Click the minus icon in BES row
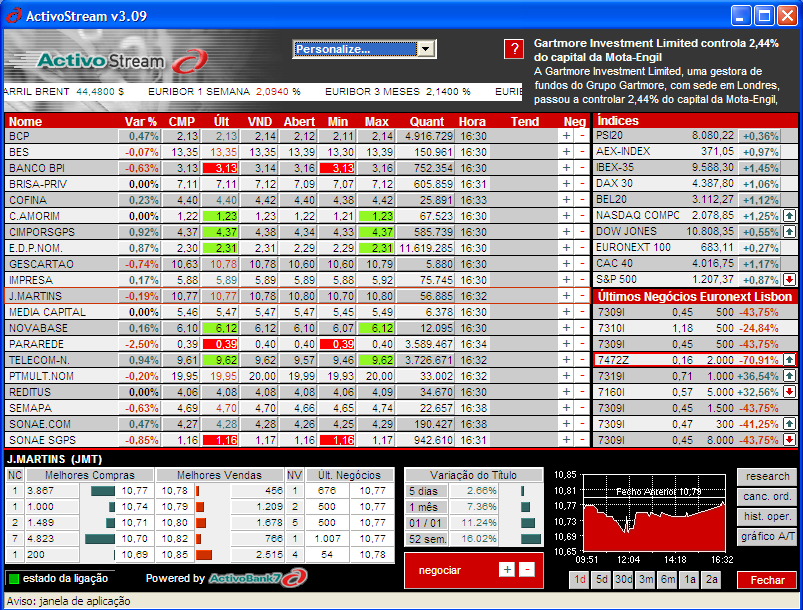The image size is (803, 610). click(x=582, y=152)
